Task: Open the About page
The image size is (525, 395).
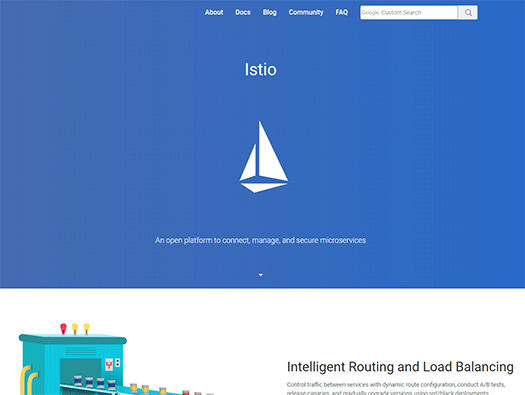Action: (214, 12)
